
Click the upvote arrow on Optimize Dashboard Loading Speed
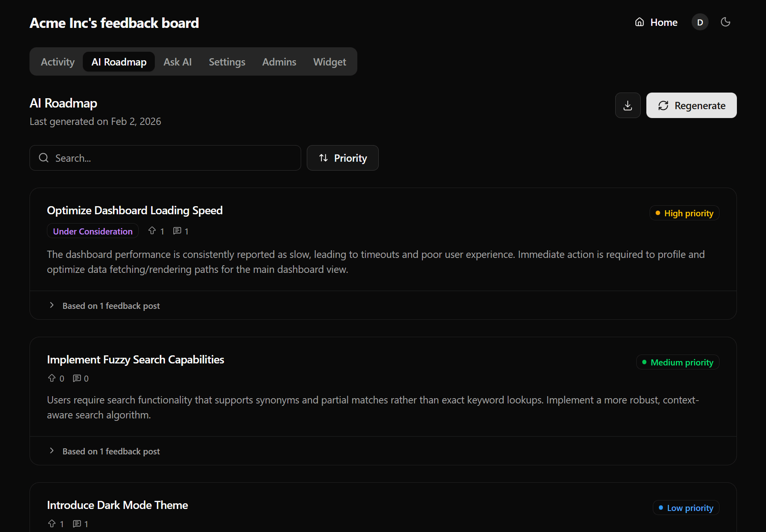152,231
